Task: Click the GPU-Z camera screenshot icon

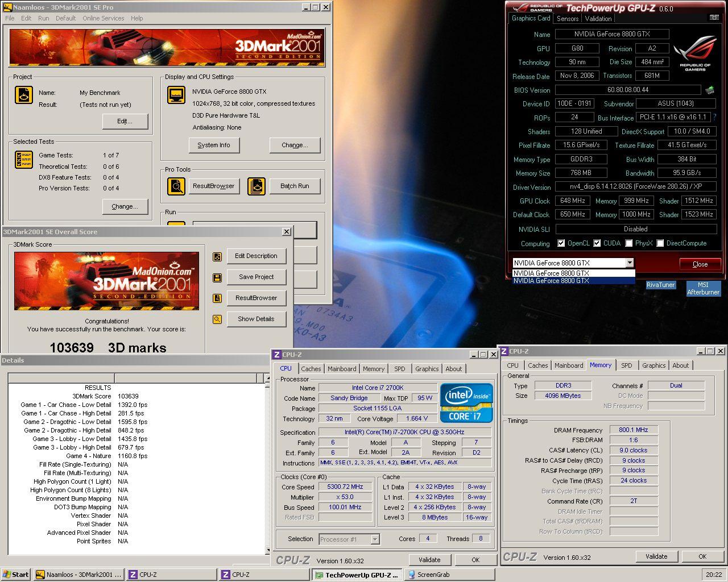Action: [714, 18]
